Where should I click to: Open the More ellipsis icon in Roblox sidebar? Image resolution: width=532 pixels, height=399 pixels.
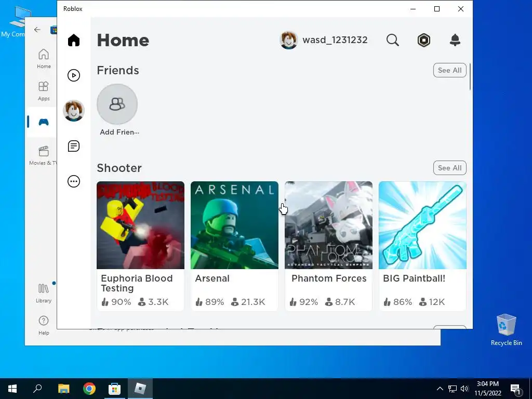(x=74, y=181)
